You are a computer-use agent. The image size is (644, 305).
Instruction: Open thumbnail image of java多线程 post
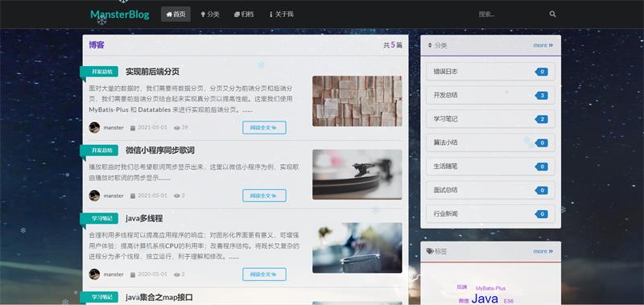pyautogui.click(x=357, y=248)
